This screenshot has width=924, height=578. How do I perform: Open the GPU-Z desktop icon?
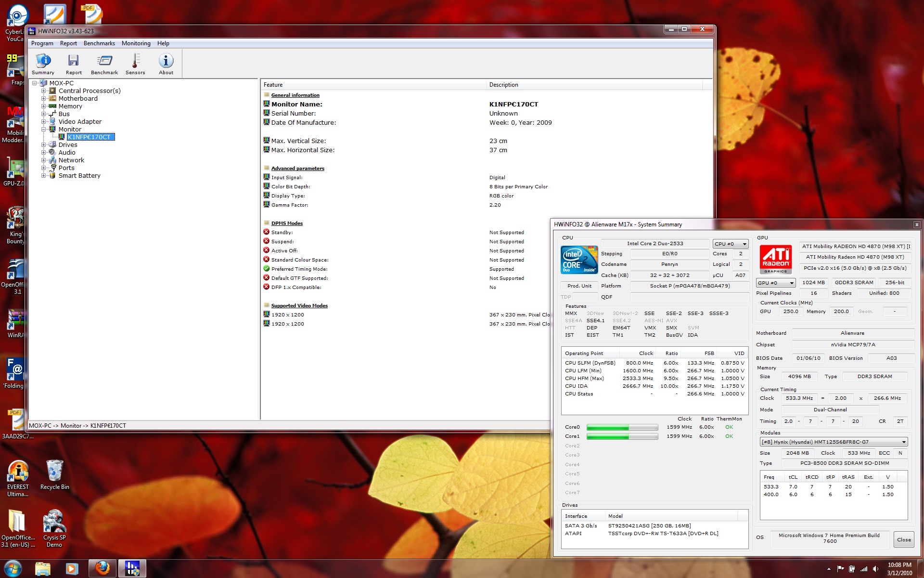[x=13, y=172]
